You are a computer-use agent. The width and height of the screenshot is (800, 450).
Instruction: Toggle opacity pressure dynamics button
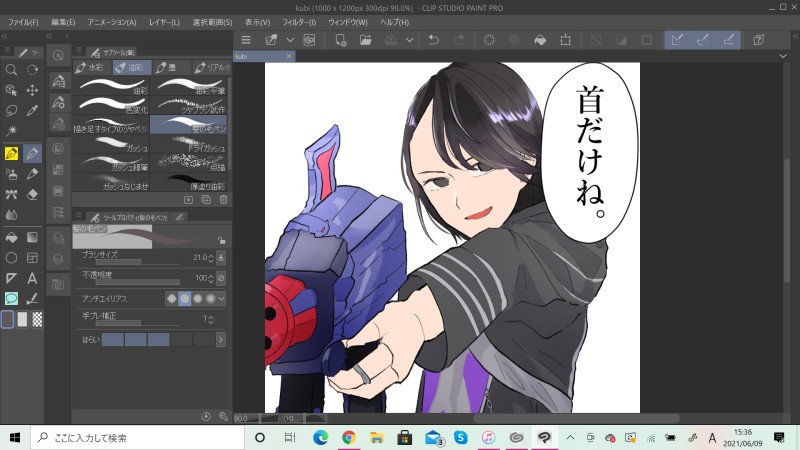(221, 278)
